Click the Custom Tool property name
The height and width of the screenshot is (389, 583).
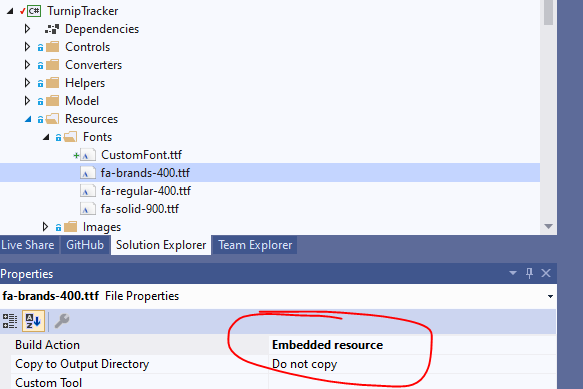(48, 383)
